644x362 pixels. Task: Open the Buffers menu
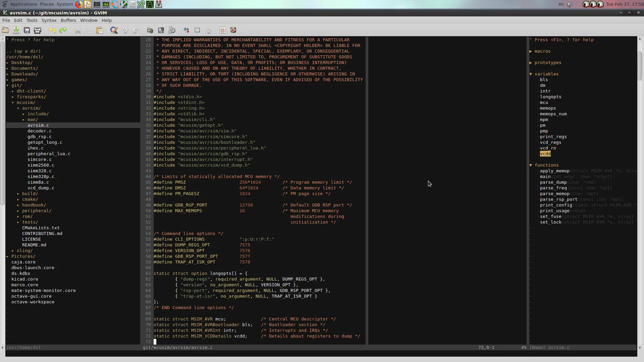point(68,20)
